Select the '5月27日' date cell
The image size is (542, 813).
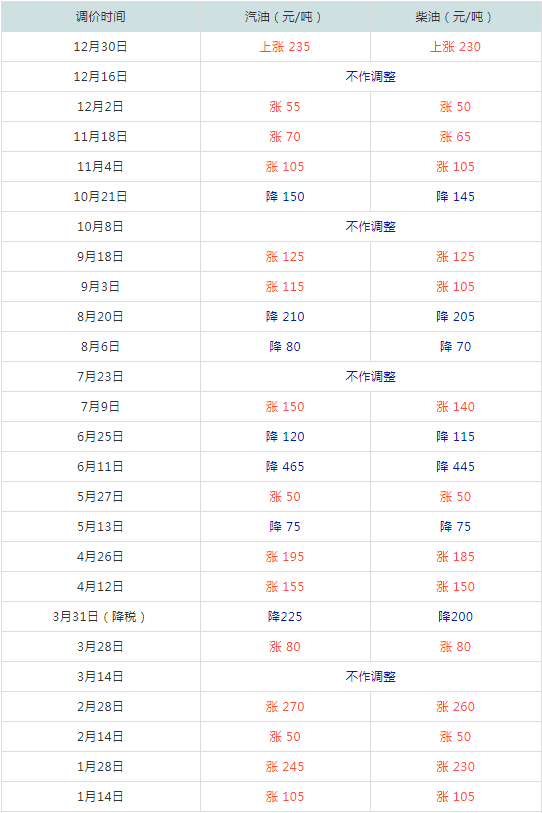(x=101, y=497)
